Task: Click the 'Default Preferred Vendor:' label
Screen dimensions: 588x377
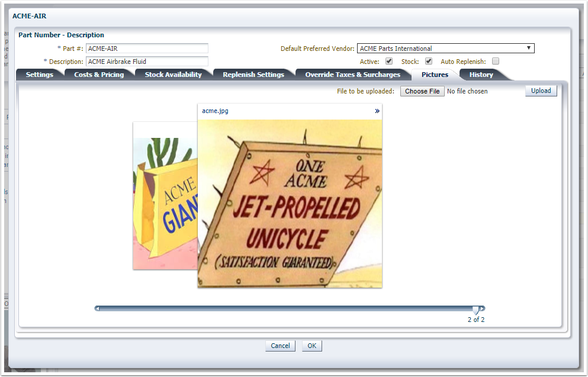Action: pyautogui.click(x=317, y=49)
